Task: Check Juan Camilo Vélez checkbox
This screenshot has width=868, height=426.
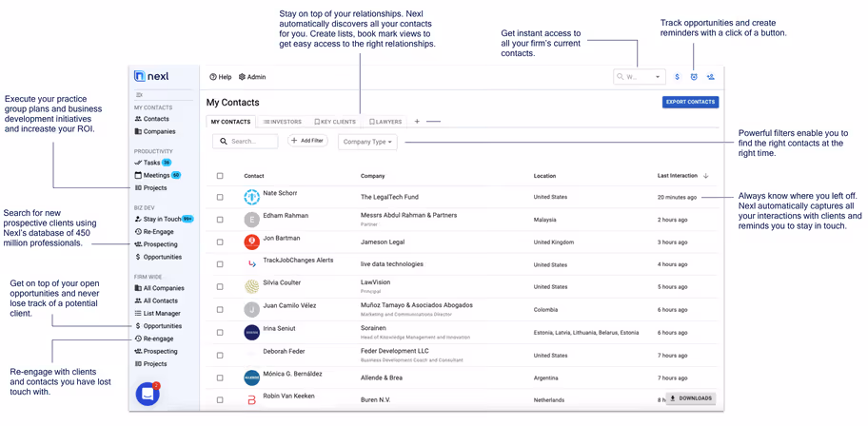Action: [220, 310]
